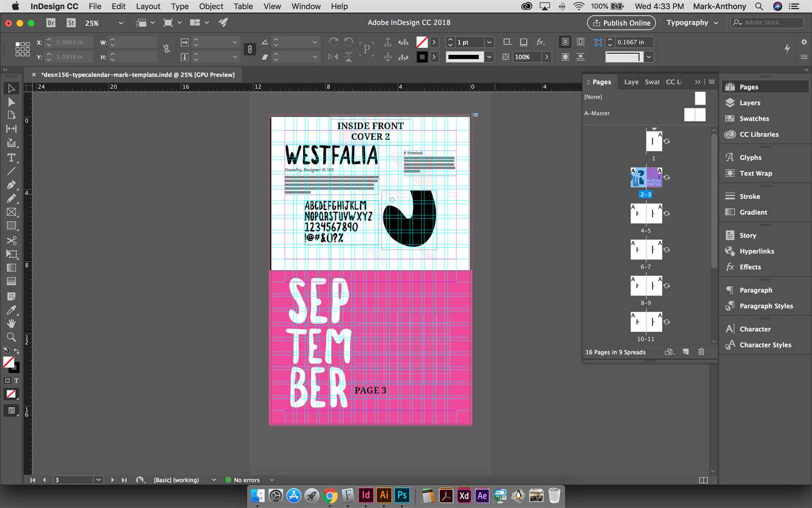Viewport: 812px width, 508px height.
Task: Open the Layout menu
Action: (x=148, y=7)
